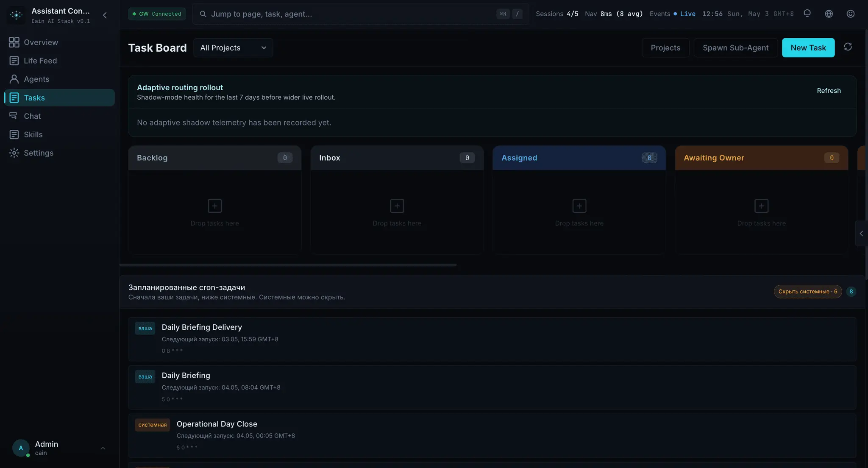This screenshot has height=468, width=868.
Task: Open the Daily Briefing Delivery cron task
Action: (x=492, y=339)
